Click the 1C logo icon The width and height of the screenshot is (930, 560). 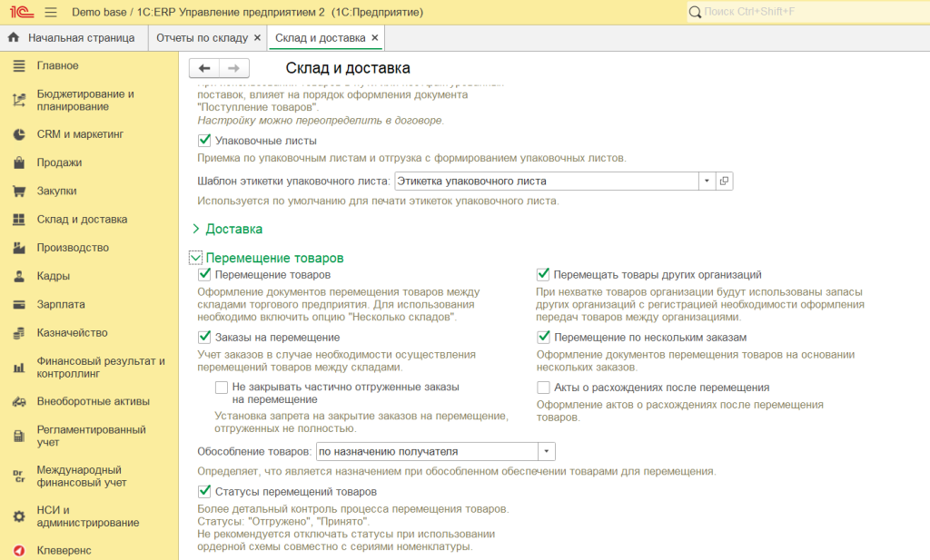pos(22,12)
